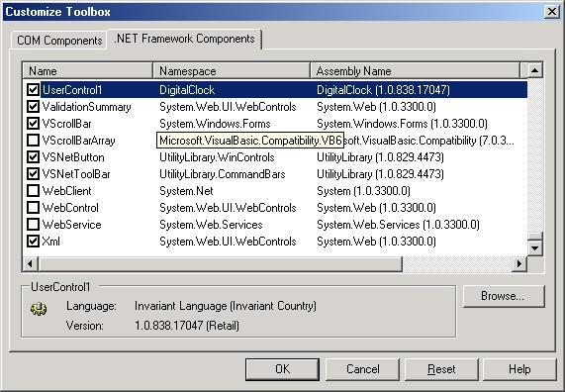This screenshot has height=392, width=565.
Task: Click the UserControl1 name in the list
Action: (72, 90)
